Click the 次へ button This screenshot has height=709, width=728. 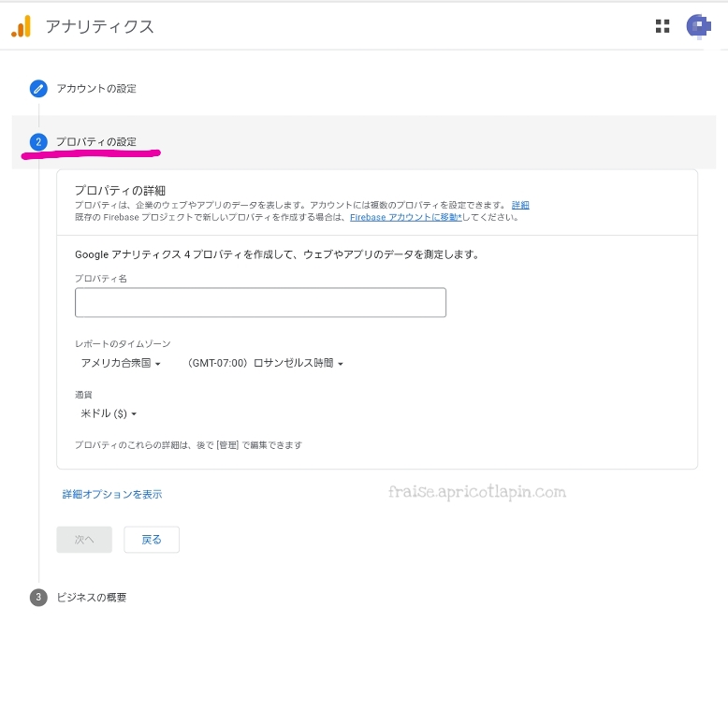84,539
